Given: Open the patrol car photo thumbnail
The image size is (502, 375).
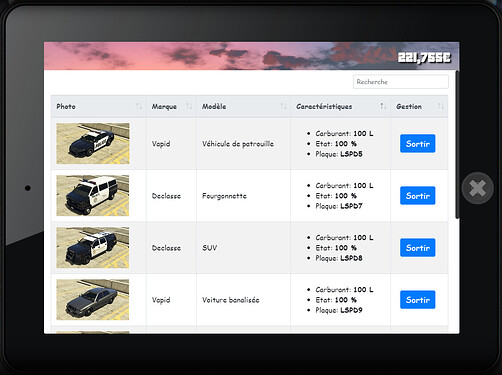Looking at the screenshot, I should tap(93, 144).
